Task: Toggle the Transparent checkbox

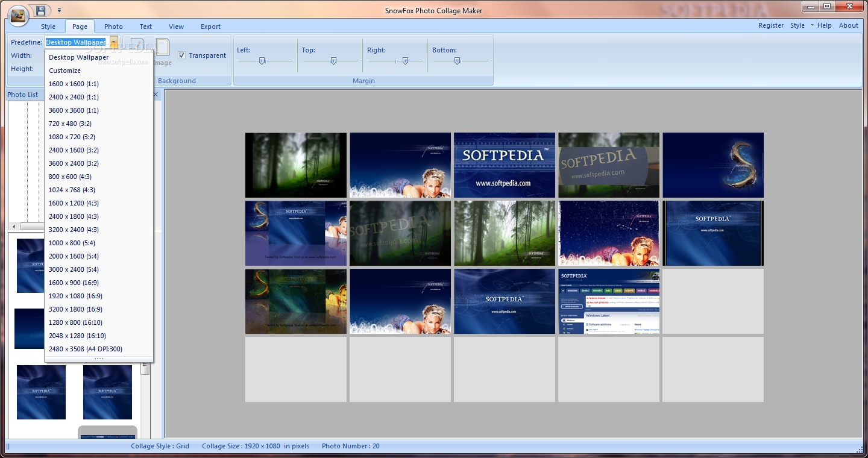Action: click(x=182, y=55)
